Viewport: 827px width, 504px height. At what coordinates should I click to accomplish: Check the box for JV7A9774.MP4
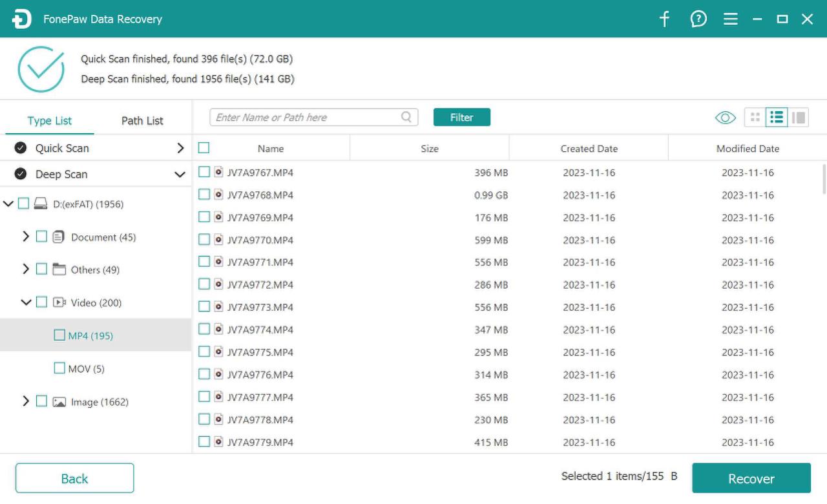(x=204, y=329)
